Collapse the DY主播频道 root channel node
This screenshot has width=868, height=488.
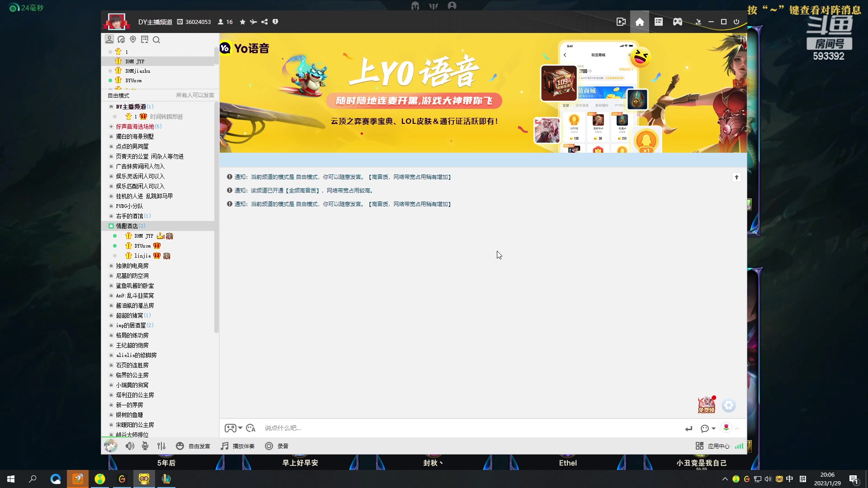click(x=111, y=107)
